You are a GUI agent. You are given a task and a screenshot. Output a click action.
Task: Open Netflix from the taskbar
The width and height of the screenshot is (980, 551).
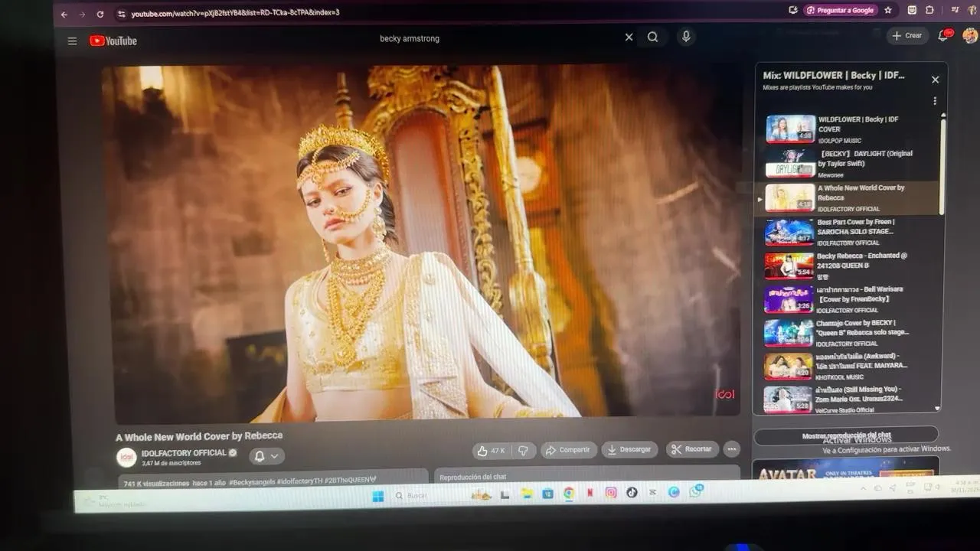[590, 494]
